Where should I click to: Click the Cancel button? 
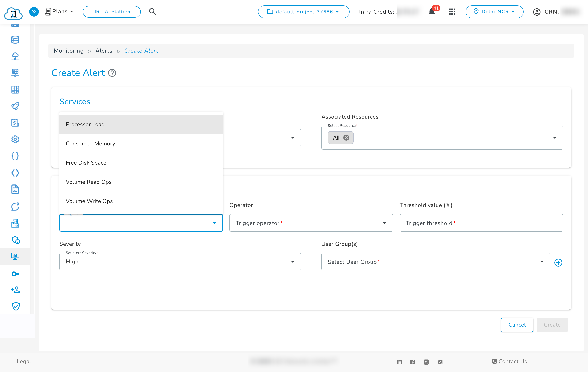click(x=517, y=325)
